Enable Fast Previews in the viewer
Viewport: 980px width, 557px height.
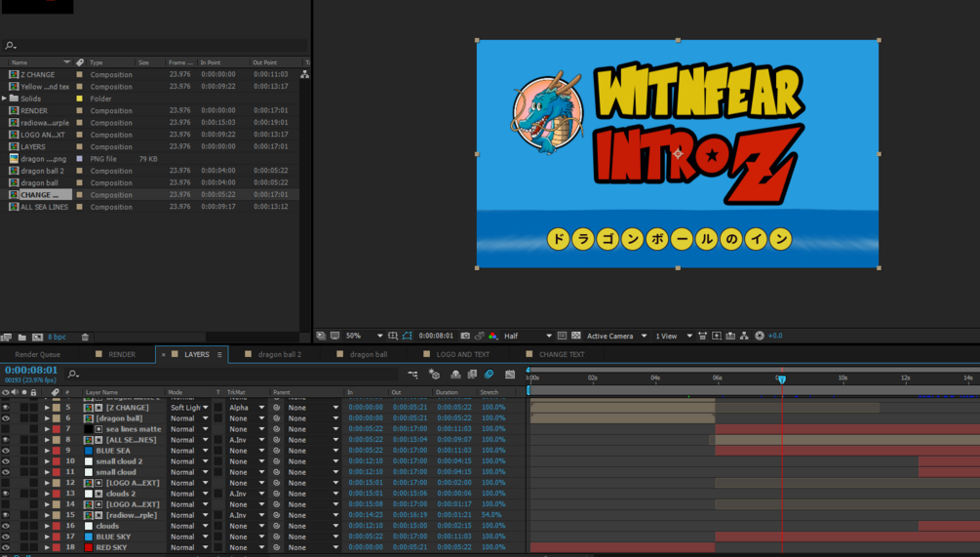pos(717,336)
